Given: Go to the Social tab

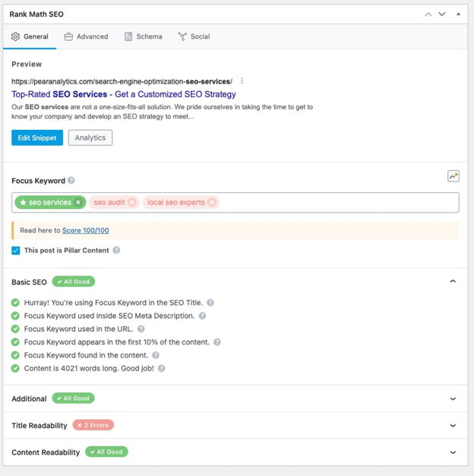Looking at the screenshot, I should (194, 36).
